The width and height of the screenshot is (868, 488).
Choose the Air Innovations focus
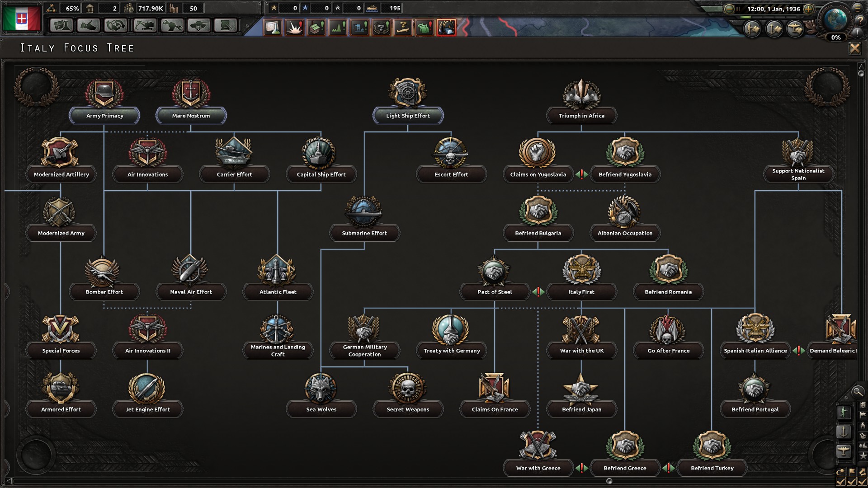coord(148,160)
